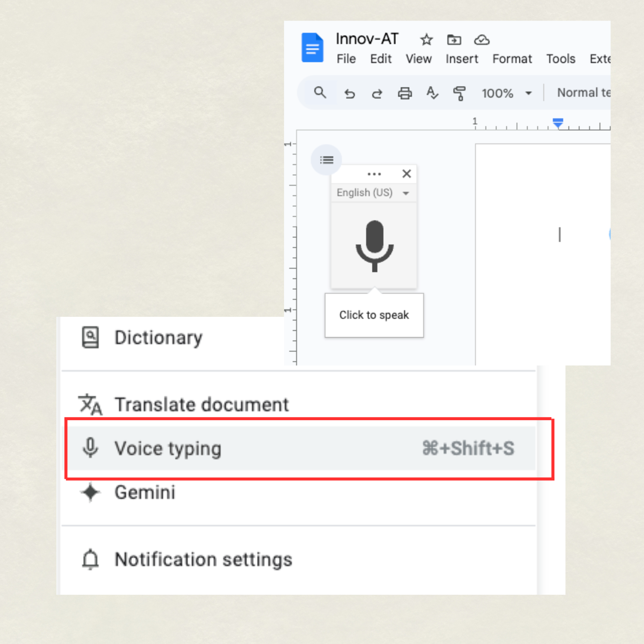The height and width of the screenshot is (644, 644).
Task: Expand the 100% zoom dropdown
Action: (x=506, y=93)
